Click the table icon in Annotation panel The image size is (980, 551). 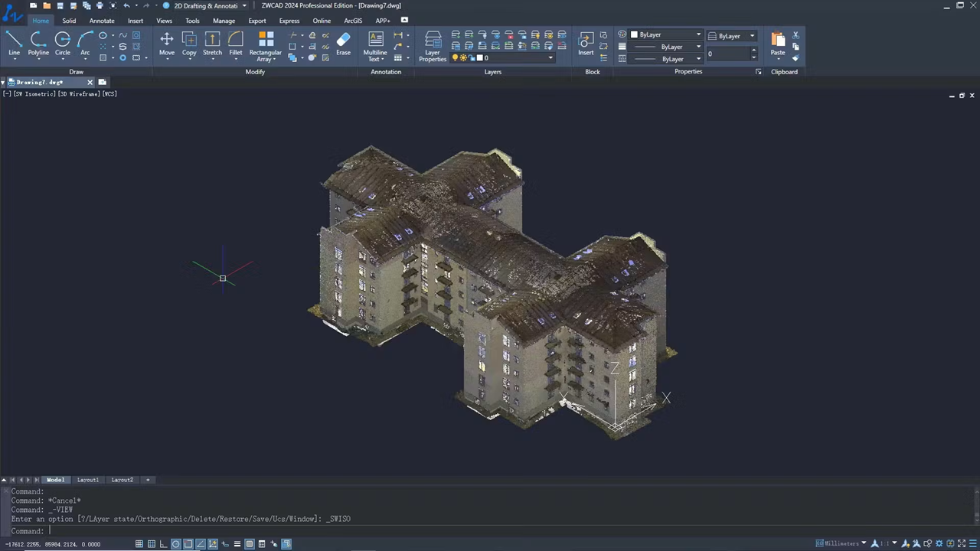tap(398, 58)
